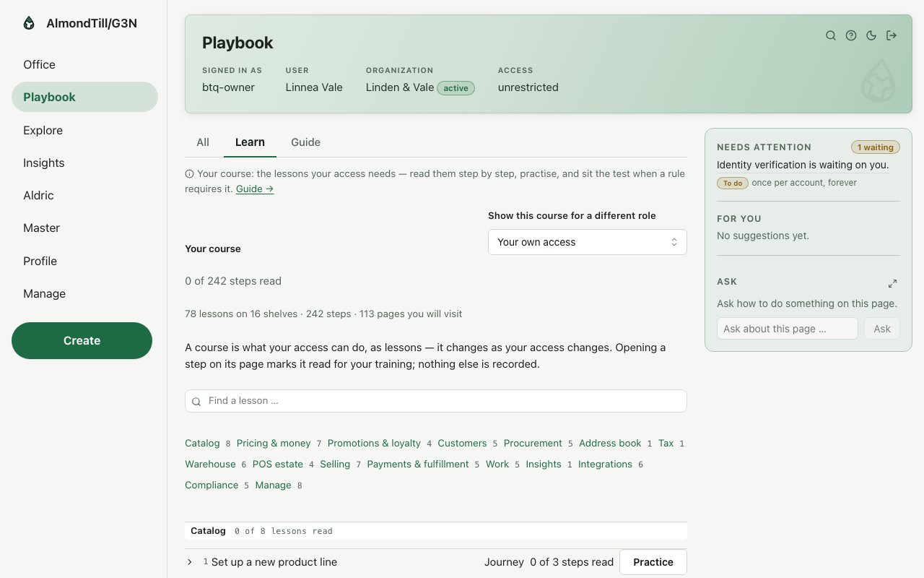Focus the 'Ask about this page' input

click(788, 329)
